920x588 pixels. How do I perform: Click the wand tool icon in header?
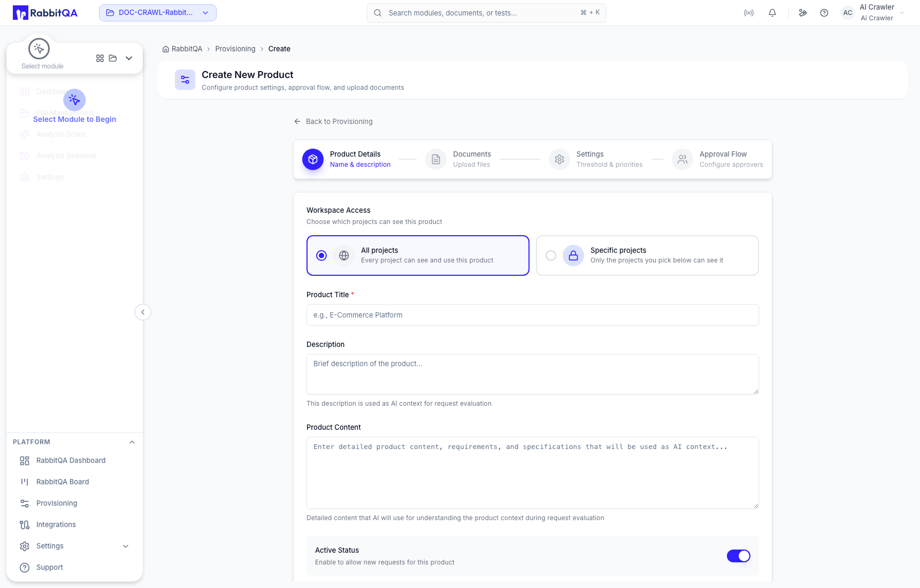pyautogui.click(x=803, y=13)
